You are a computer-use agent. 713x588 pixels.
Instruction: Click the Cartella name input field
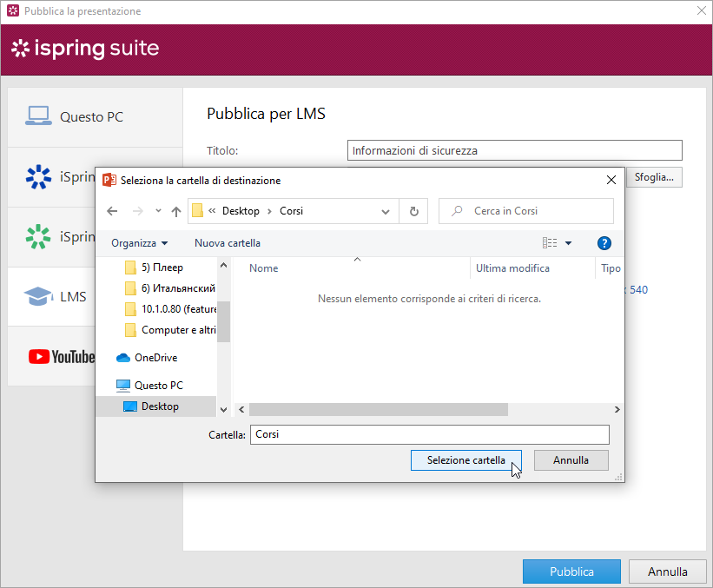pyautogui.click(x=430, y=434)
